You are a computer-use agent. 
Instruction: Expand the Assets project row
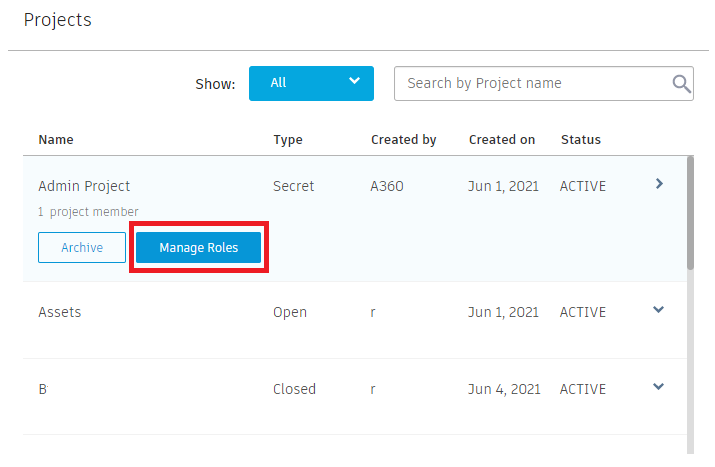(658, 310)
